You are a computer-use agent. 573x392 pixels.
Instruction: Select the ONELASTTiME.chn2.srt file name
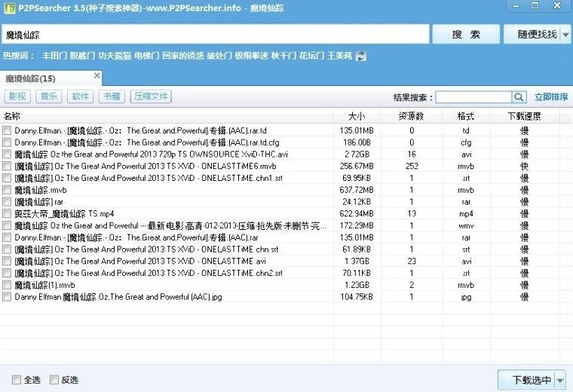pos(149,273)
